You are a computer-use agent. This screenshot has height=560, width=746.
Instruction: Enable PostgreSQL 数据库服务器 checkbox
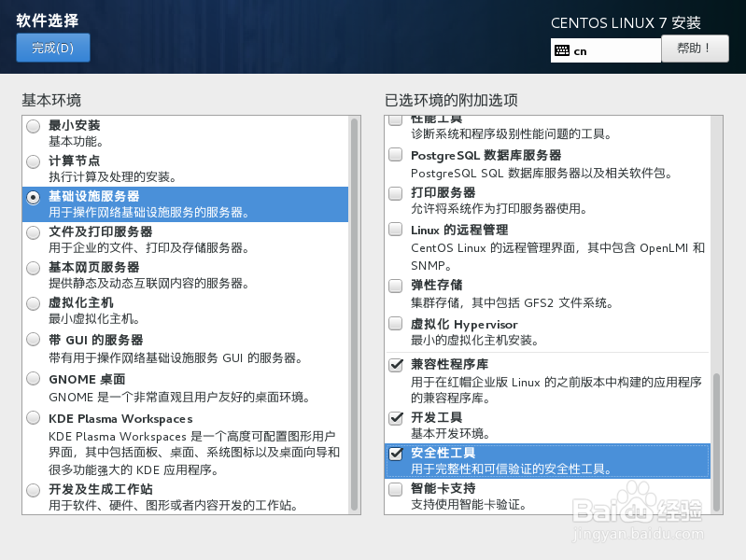395,154
